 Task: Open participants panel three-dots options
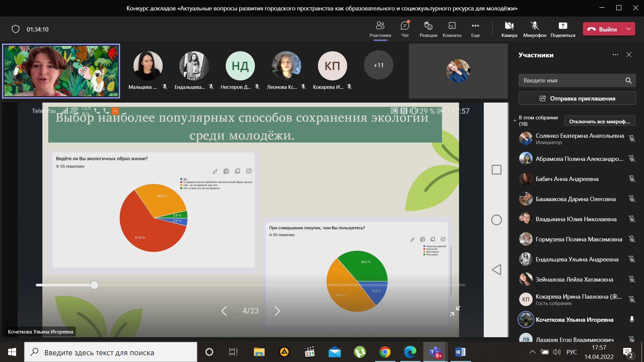615,55
